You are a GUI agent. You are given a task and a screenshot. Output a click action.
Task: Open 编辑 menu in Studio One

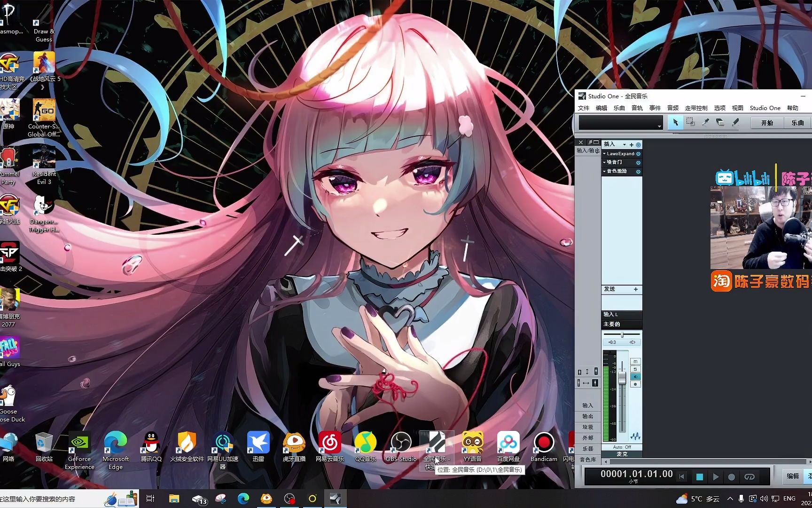click(x=601, y=108)
